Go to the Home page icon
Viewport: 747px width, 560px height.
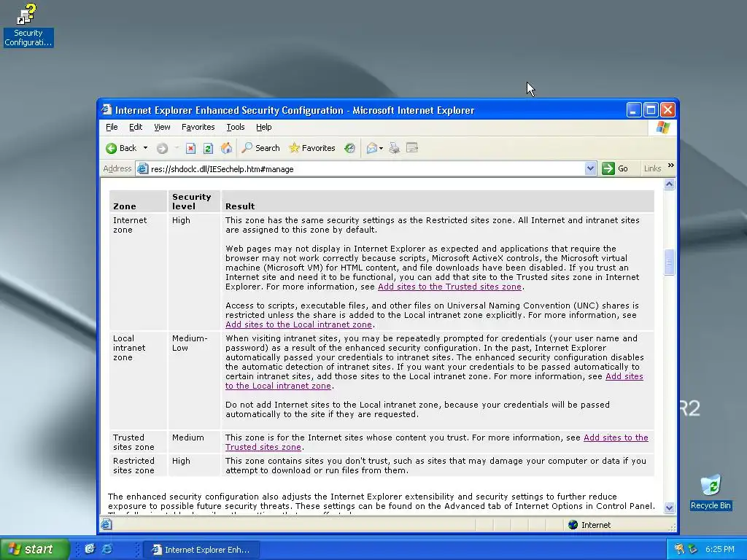[226, 148]
